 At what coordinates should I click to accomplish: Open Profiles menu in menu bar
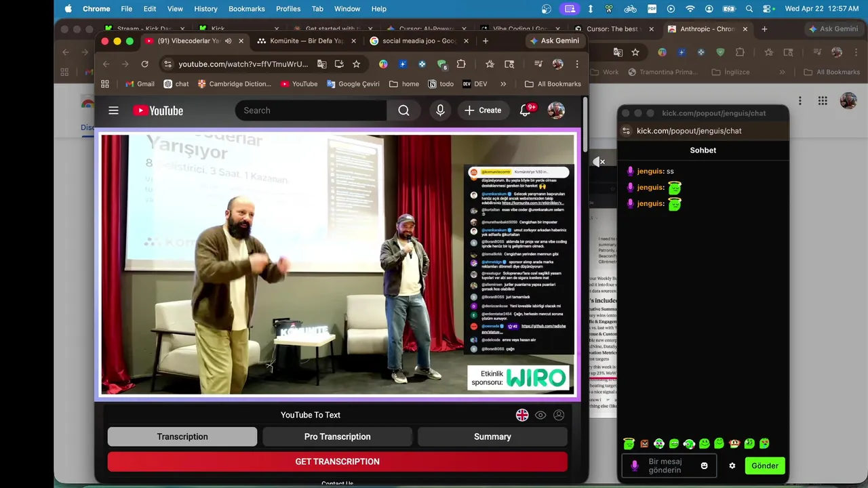[288, 9]
